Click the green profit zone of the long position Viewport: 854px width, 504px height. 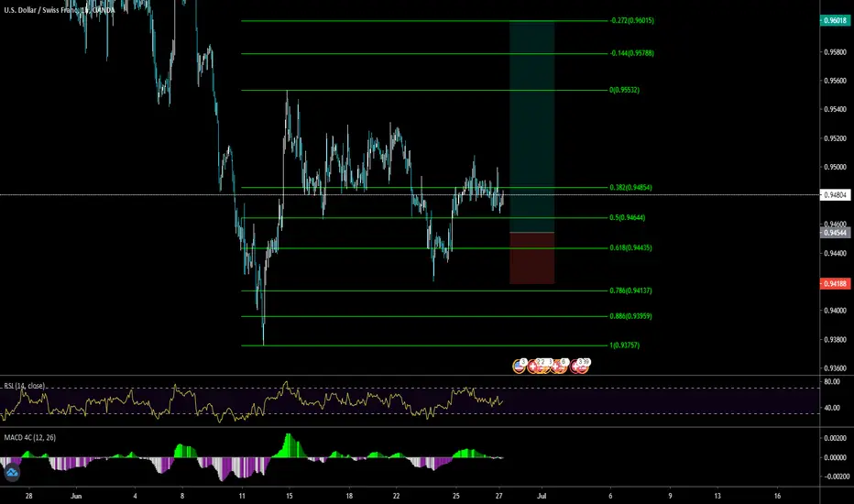pos(532,126)
